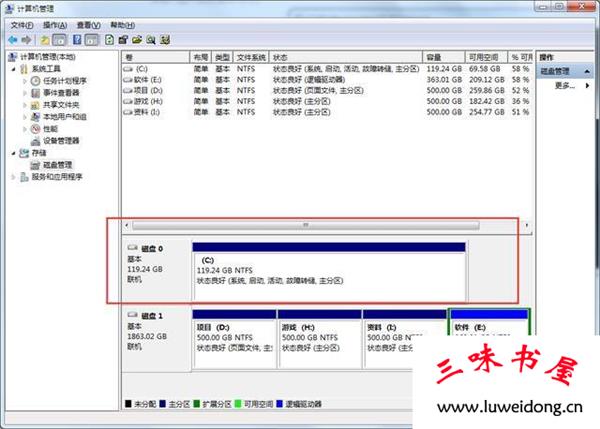
Task: Collapse the 系统工具 tree node
Action: 13,69
